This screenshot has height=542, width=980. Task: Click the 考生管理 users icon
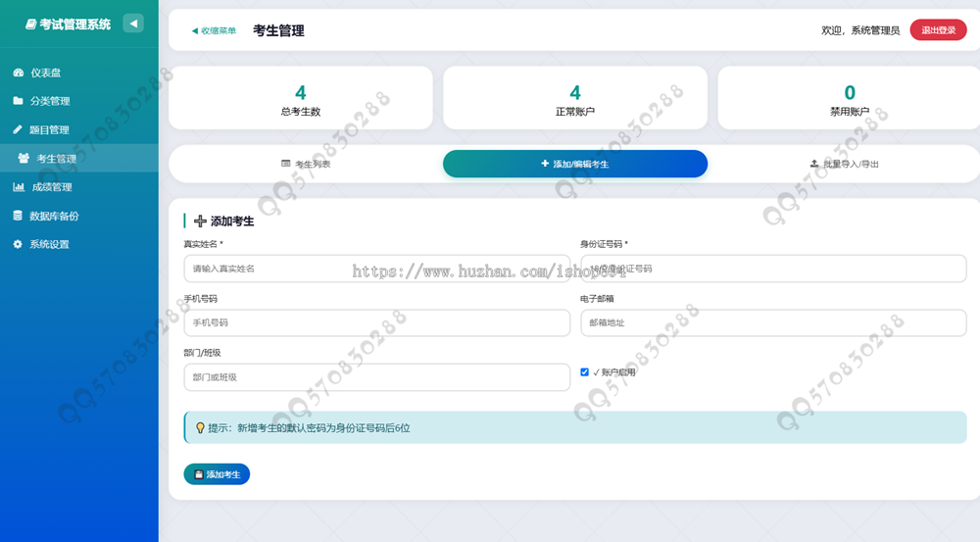(24, 158)
